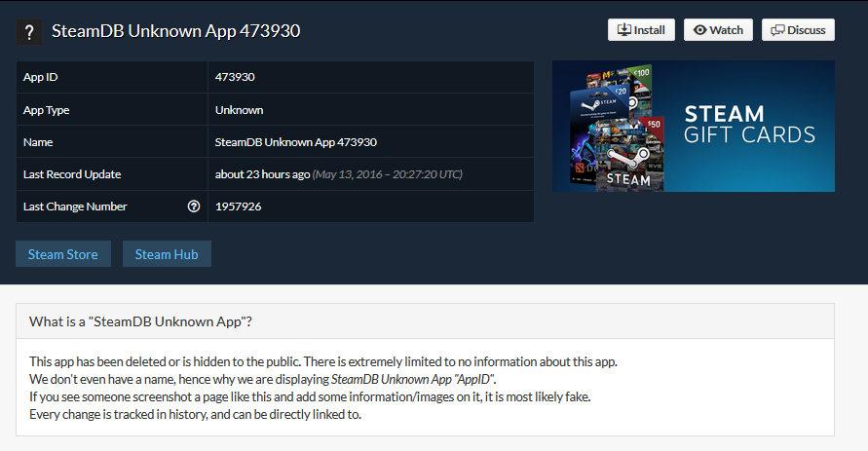Open the Steam Gift Cards banner
The height and width of the screenshot is (451, 868).
tap(693, 127)
